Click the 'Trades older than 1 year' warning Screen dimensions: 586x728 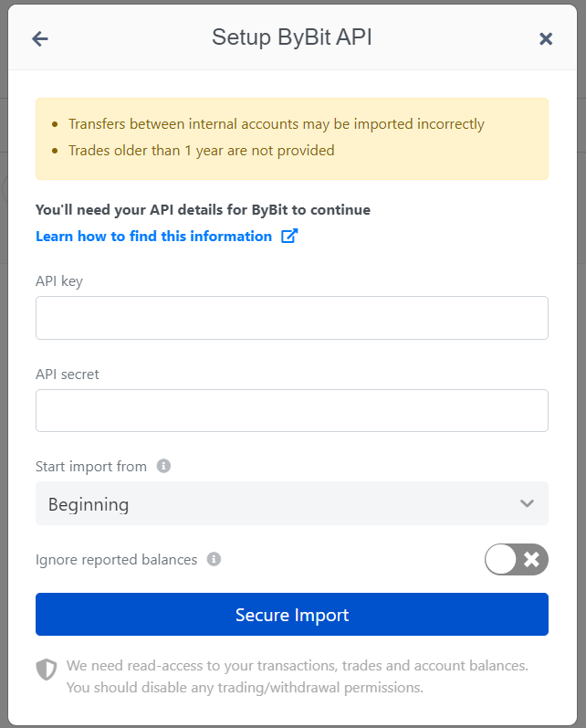click(202, 150)
